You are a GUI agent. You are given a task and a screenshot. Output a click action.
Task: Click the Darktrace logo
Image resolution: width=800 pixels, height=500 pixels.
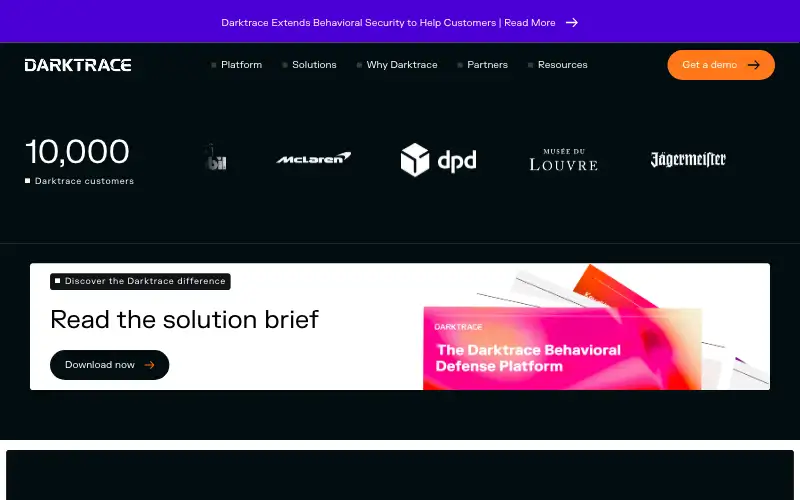78,65
